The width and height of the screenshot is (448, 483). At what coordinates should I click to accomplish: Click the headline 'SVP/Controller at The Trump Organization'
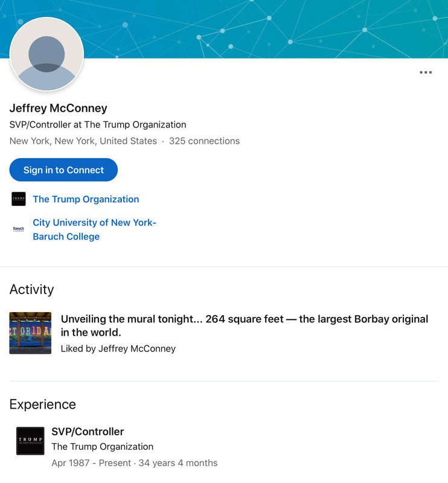point(98,124)
